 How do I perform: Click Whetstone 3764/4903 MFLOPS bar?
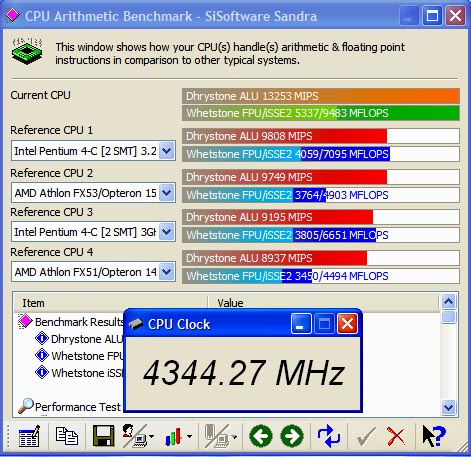[321, 195]
